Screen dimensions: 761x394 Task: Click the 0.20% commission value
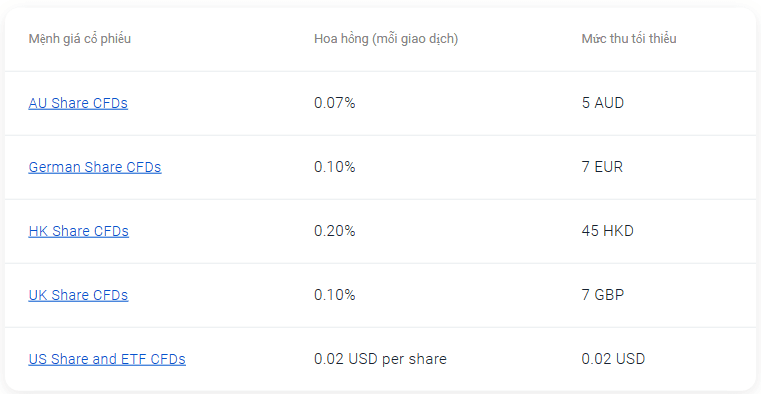335,231
